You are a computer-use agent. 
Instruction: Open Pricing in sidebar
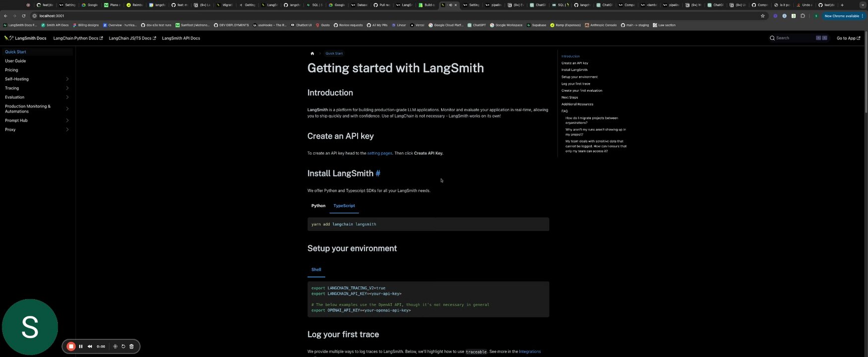(11, 70)
